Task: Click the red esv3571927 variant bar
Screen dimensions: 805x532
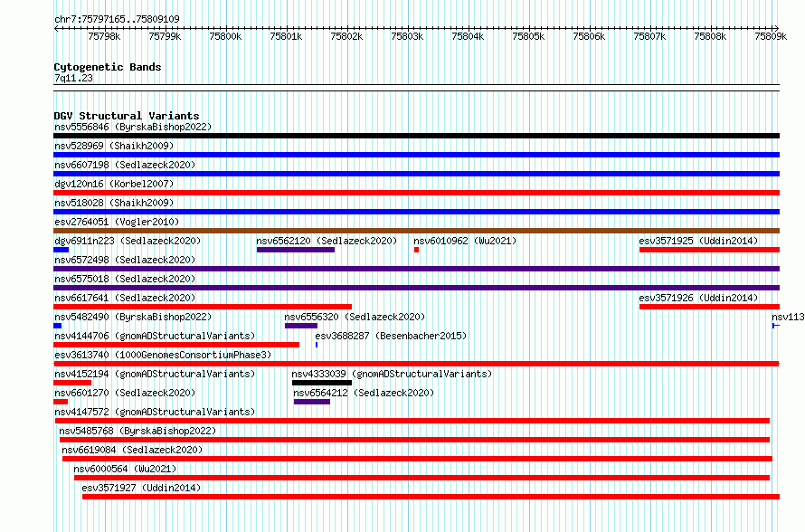Action: [431, 497]
